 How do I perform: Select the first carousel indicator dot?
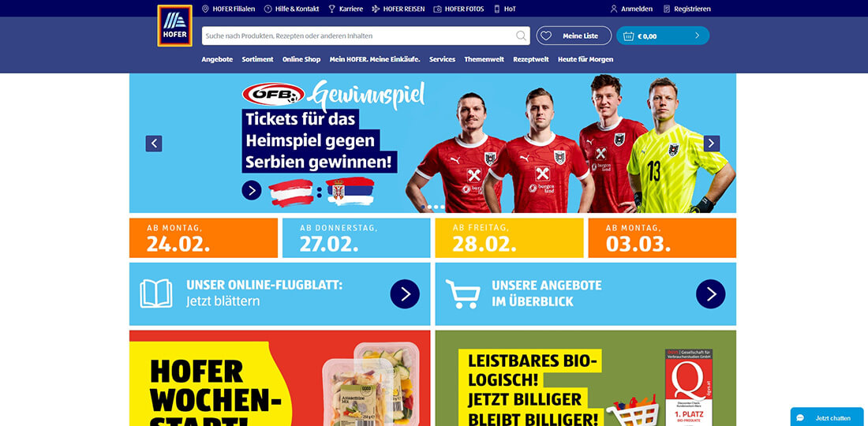[424, 207]
